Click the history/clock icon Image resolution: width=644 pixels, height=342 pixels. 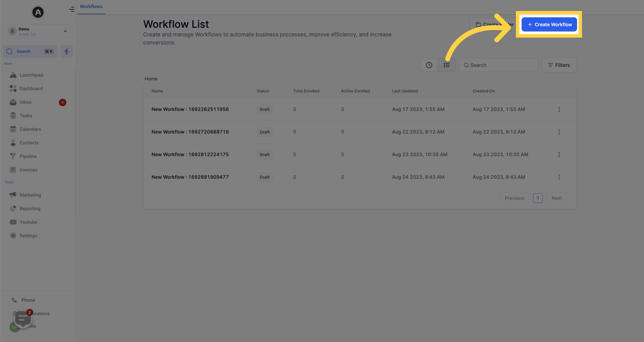pos(429,65)
